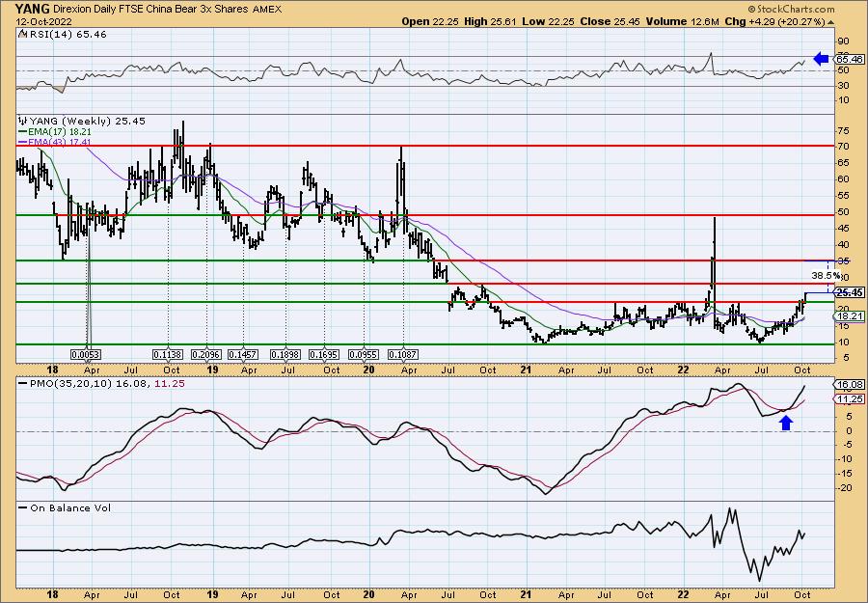Screen dimensions: 868x603
Task: Click the 0.1898 dividend marker
Action: [x=285, y=354]
